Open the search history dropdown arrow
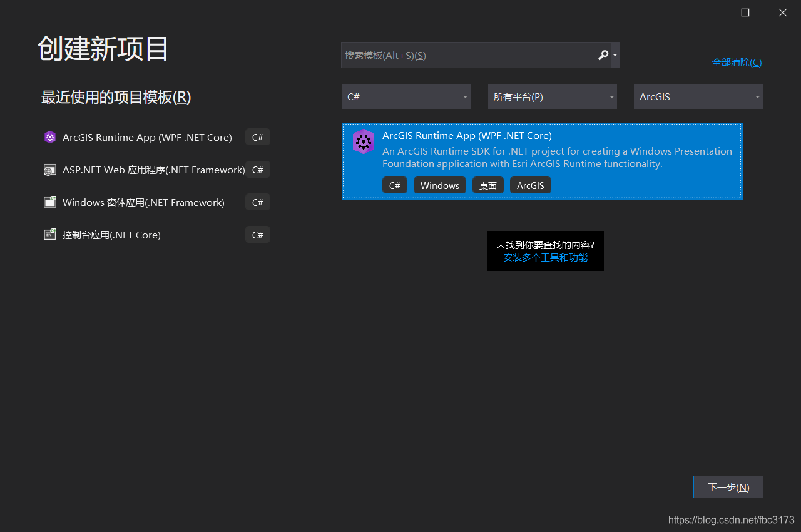The height and width of the screenshot is (532, 801). click(615, 55)
